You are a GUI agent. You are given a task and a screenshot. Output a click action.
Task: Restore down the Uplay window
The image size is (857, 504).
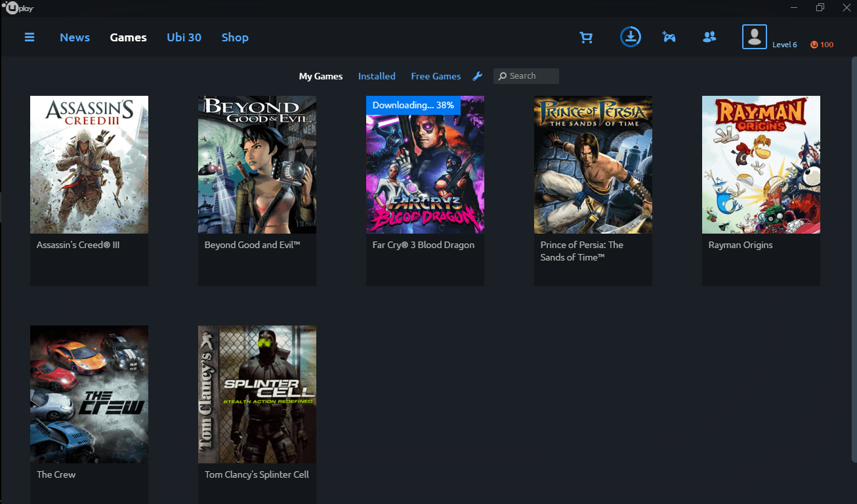(820, 8)
